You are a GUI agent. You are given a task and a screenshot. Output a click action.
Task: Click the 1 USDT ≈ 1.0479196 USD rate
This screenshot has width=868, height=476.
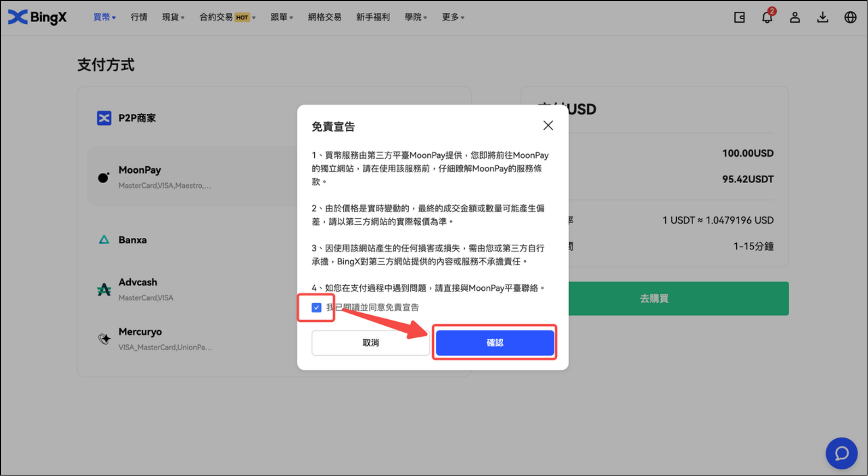pyautogui.click(x=718, y=220)
